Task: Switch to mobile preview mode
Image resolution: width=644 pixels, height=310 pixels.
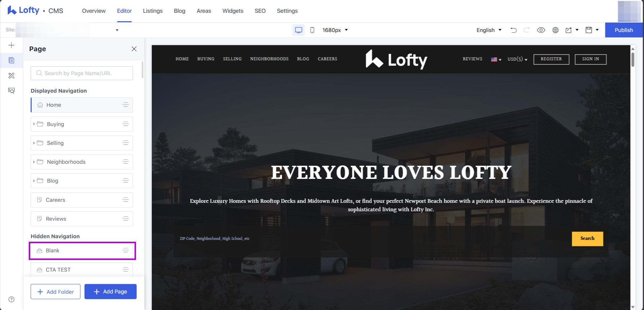Action: pos(312,30)
